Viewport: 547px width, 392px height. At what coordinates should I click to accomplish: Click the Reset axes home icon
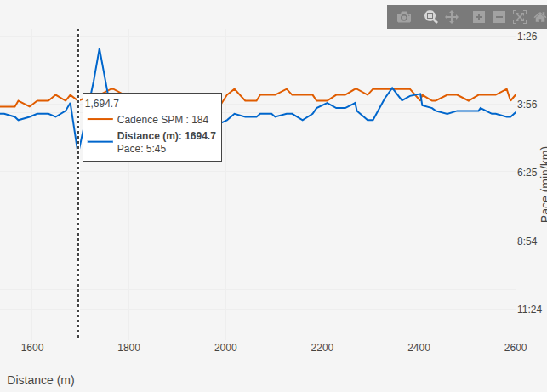[x=539, y=17]
